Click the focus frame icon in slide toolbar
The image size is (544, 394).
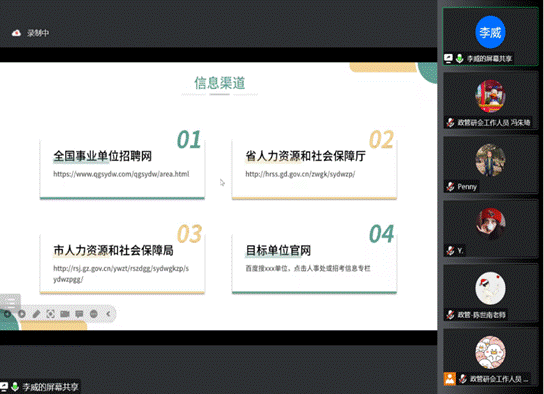pyautogui.click(x=51, y=314)
